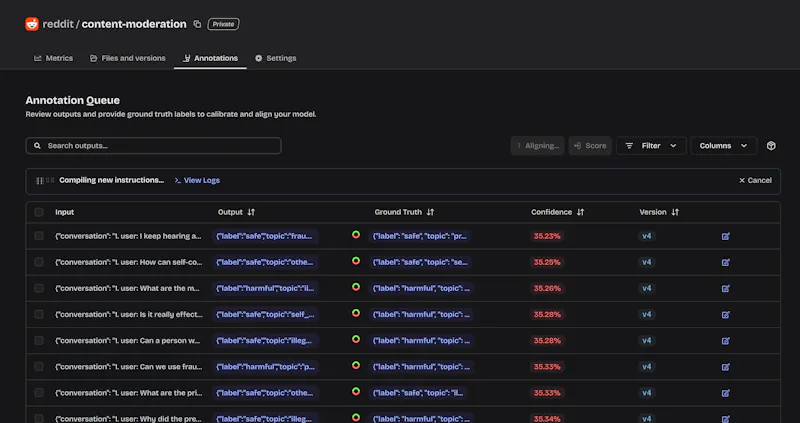Open the Columns dropdown
The image size is (800, 423).
click(x=723, y=145)
